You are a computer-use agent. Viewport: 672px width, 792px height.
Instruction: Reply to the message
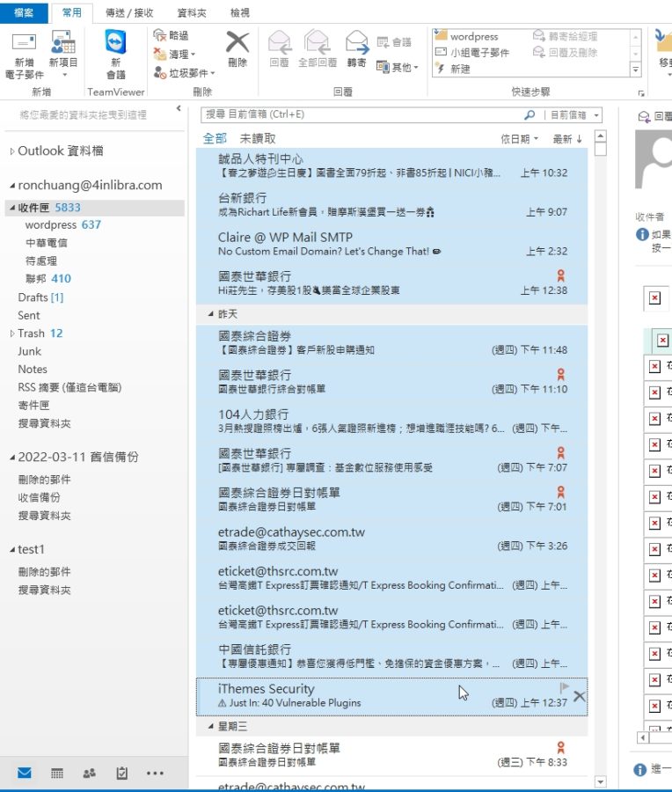tap(279, 49)
